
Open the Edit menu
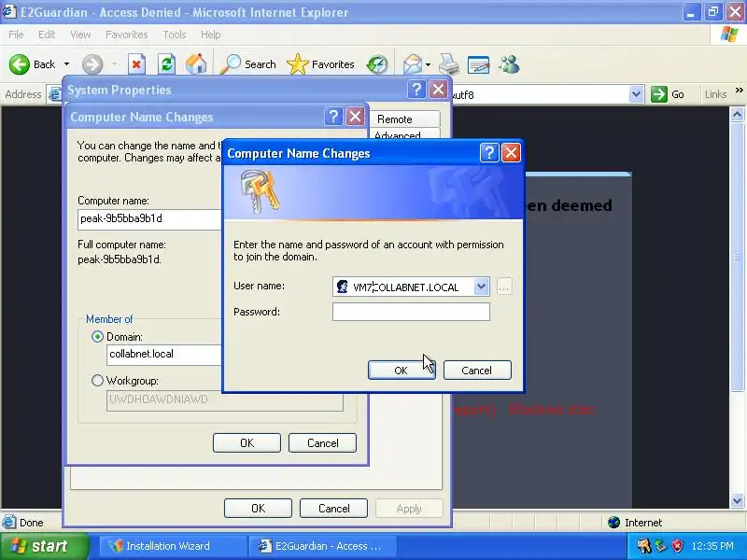[47, 35]
